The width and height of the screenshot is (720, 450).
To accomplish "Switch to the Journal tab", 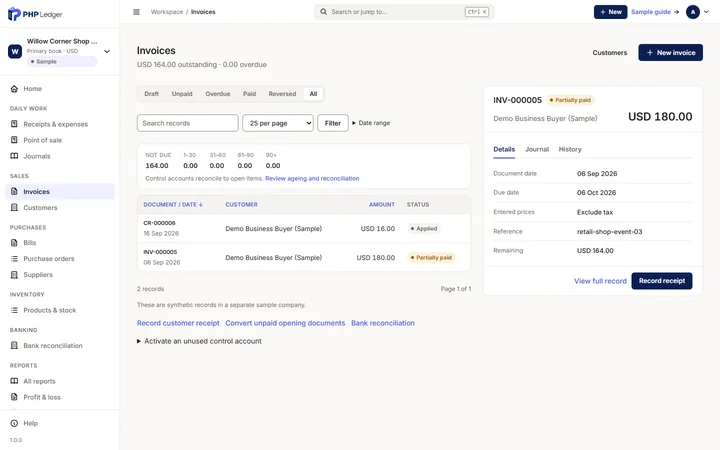I will pyautogui.click(x=537, y=149).
